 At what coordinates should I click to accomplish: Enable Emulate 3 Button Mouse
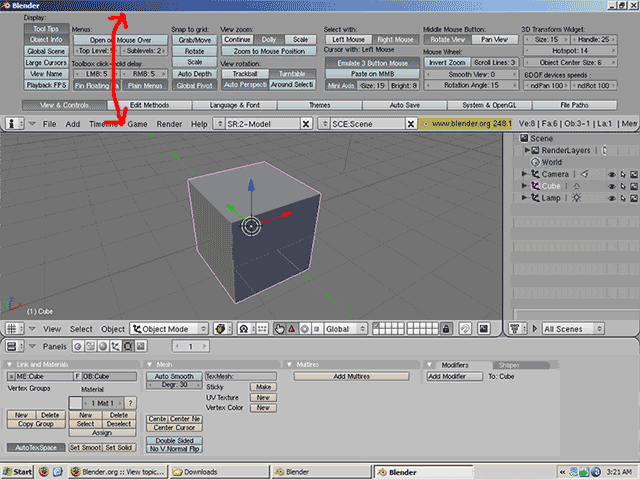pyautogui.click(x=372, y=63)
